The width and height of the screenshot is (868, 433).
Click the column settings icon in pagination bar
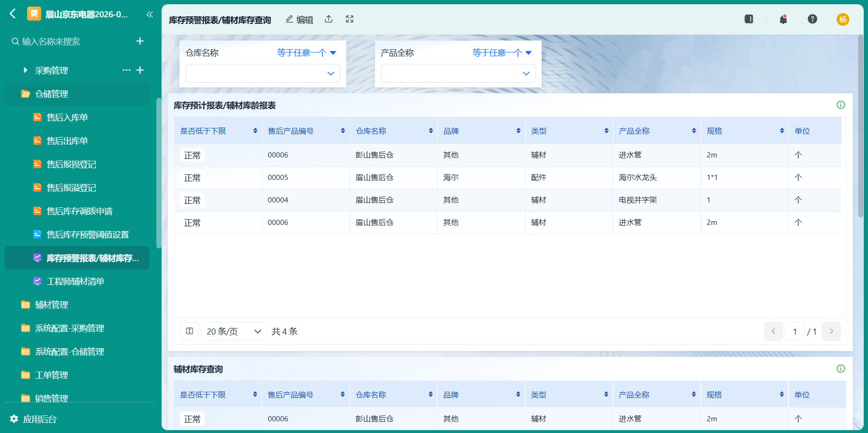pyautogui.click(x=190, y=331)
